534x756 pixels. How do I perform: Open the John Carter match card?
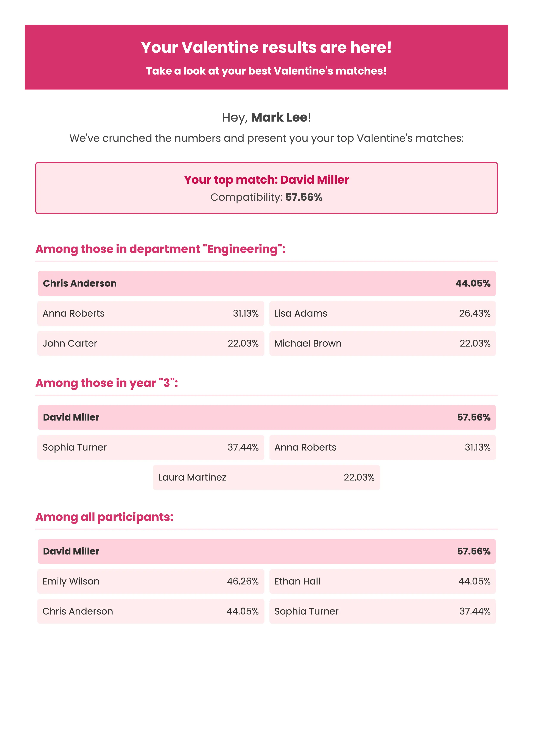coord(151,343)
